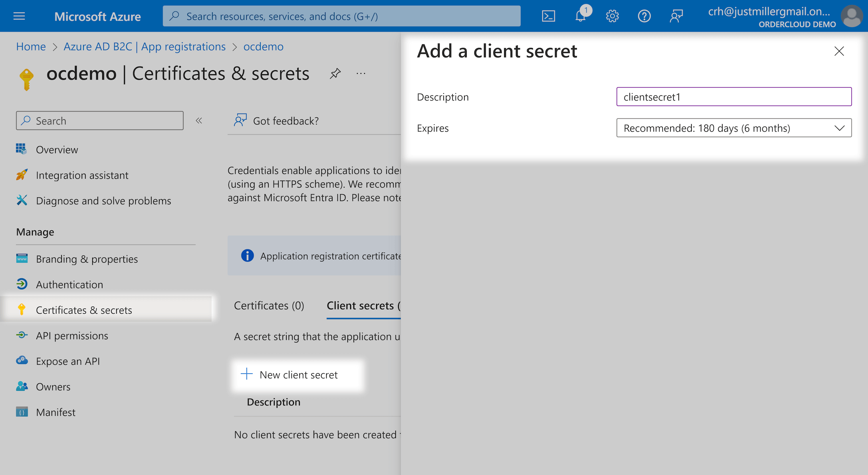Screen dimensions: 868x475
Task: Click the info icon in the banner
Action: 247,255
